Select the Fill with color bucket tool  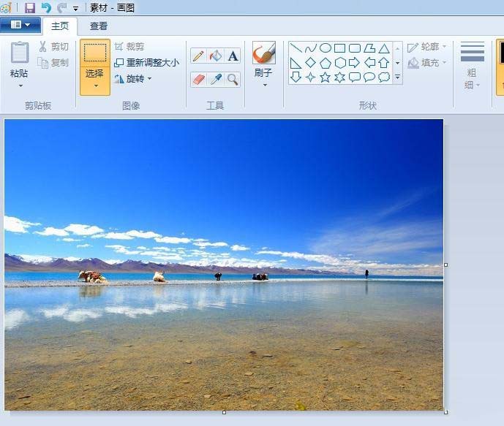click(216, 56)
